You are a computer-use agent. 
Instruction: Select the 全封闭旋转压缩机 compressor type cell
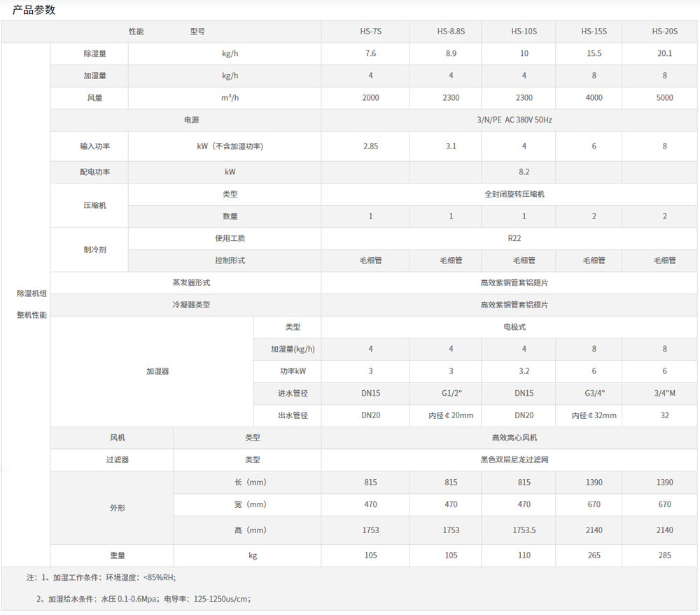point(514,194)
